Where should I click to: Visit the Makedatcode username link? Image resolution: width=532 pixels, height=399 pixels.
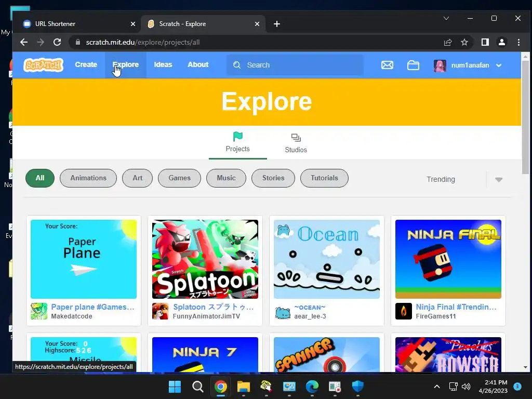[x=72, y=316]
